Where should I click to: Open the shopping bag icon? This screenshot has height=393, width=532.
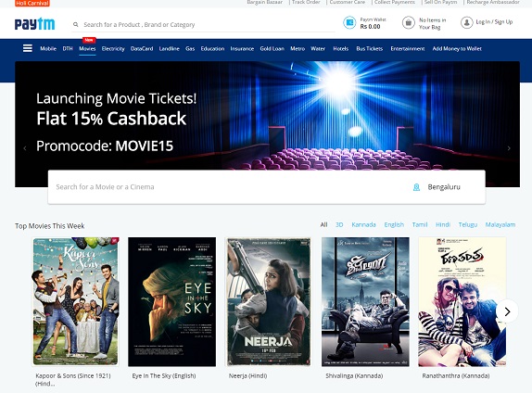click(409, 23)
